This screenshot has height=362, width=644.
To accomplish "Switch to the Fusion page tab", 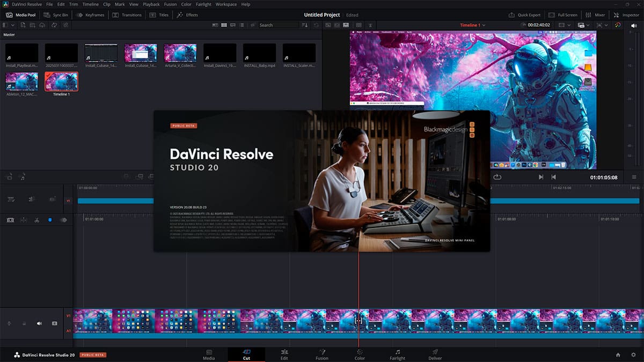I will (x=322, y=354).
